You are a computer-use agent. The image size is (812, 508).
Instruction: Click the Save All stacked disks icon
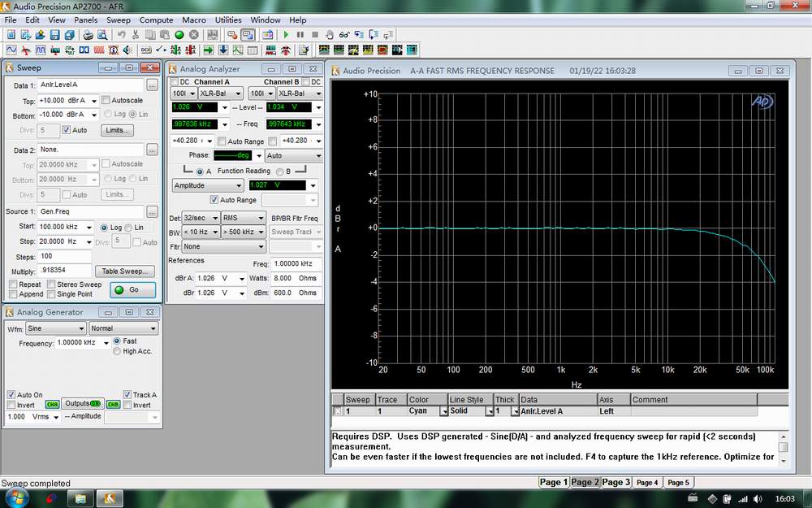(69, 35)
